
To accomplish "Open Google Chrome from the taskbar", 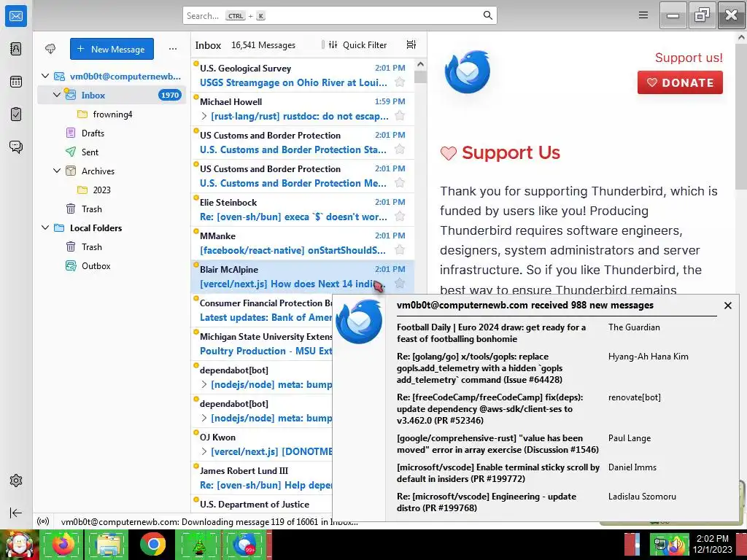I will (152, 545).
